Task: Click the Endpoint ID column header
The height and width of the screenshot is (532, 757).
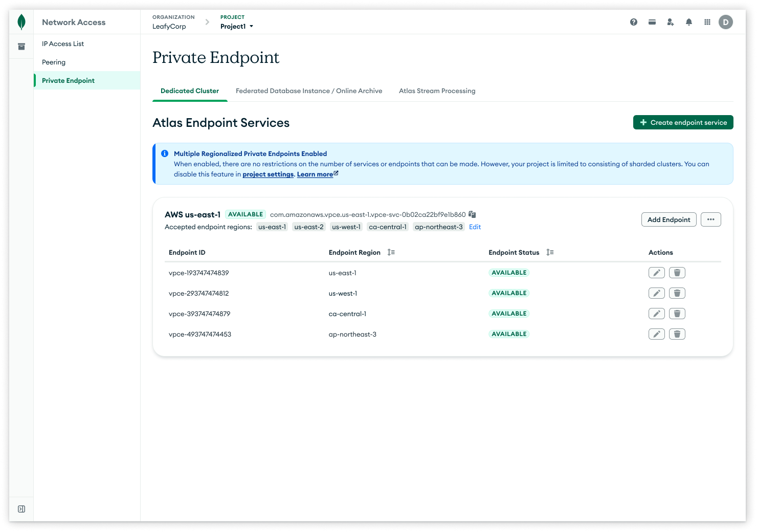Action: (187, 252)
